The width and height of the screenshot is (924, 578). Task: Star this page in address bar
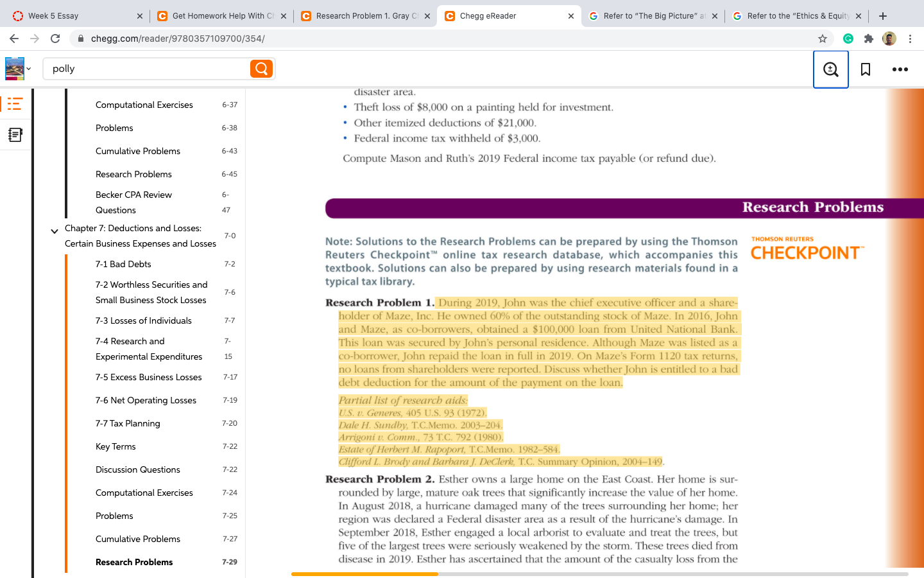click(823, 39)
